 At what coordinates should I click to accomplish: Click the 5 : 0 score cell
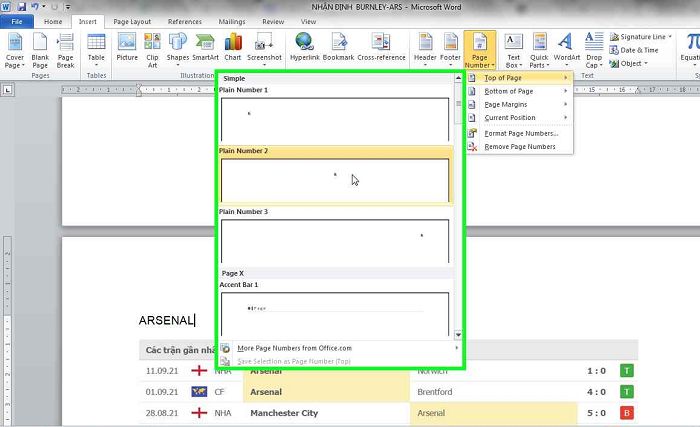point(596,413)
